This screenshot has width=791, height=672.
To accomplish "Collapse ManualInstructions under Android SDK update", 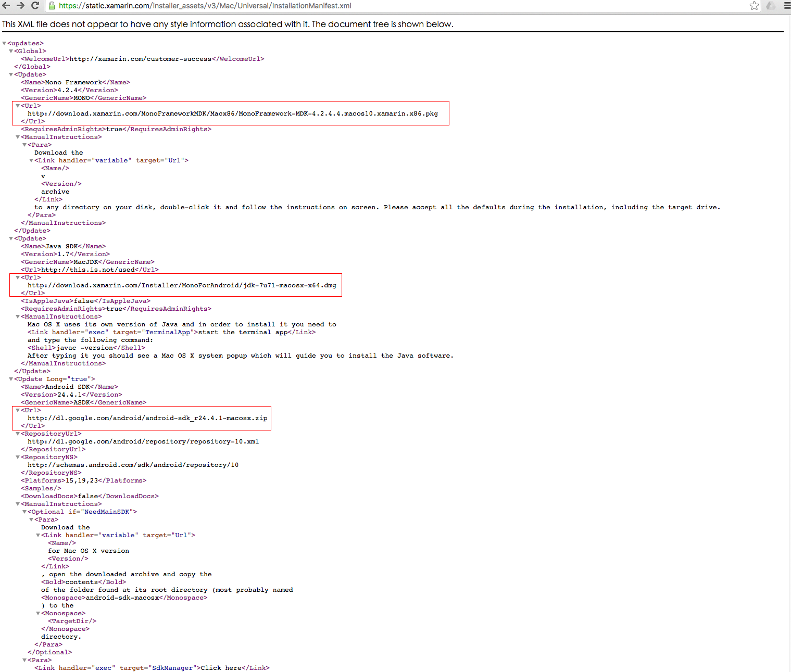I will (x=18, y=504).
